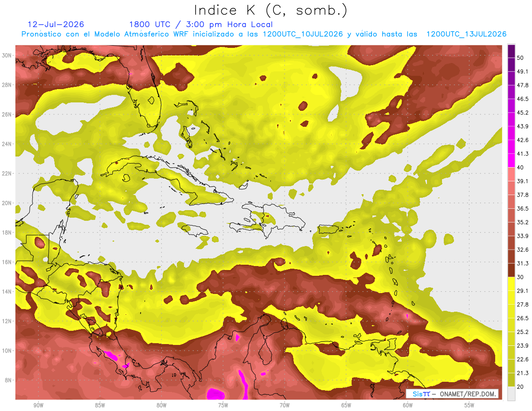Click the legend value "39.1"
The image size is (532, 411).
pos(522,181)
